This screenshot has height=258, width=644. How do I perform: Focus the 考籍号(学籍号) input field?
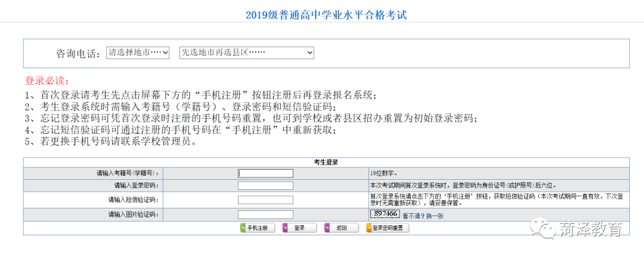(x=265, y=173)
